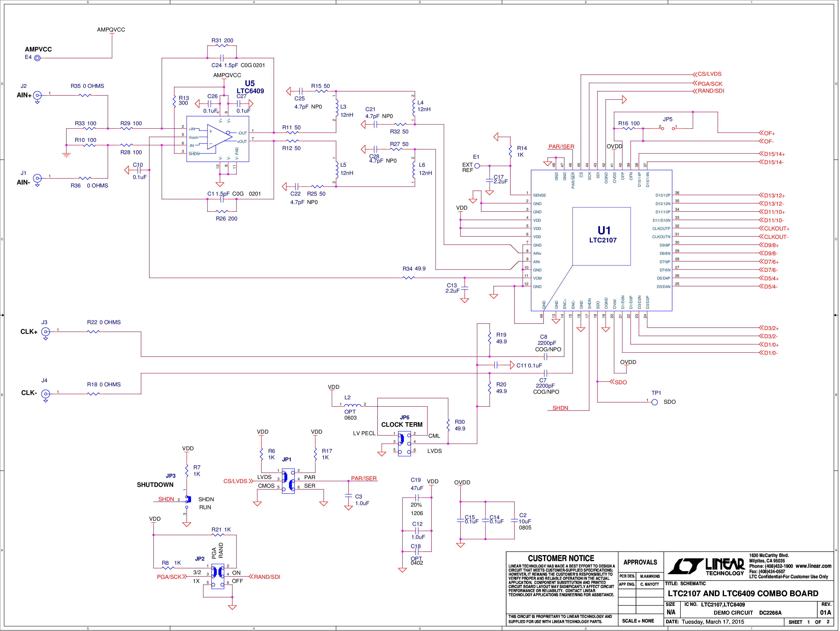This screenshot has width=840, height=631.
Task: Select the J2 AIN+ connector symbol
Action: pos(37,96)
